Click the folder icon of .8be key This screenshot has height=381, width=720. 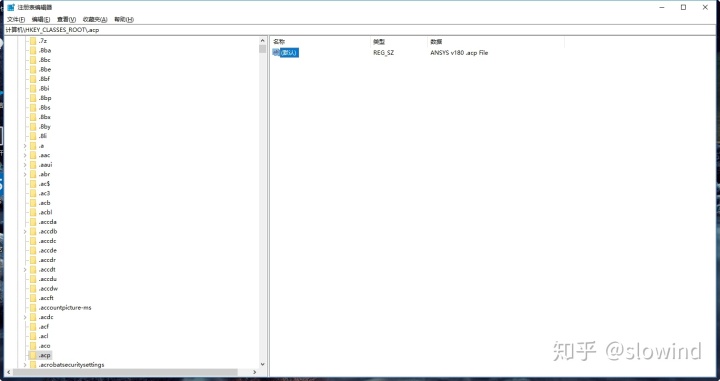click(x=33, y=69)
